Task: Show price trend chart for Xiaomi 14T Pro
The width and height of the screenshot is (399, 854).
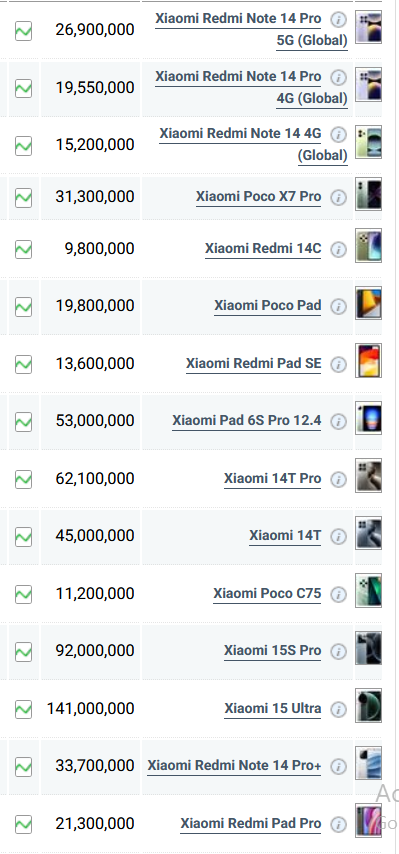Action: pyautogui.click(x=23, y=479)
